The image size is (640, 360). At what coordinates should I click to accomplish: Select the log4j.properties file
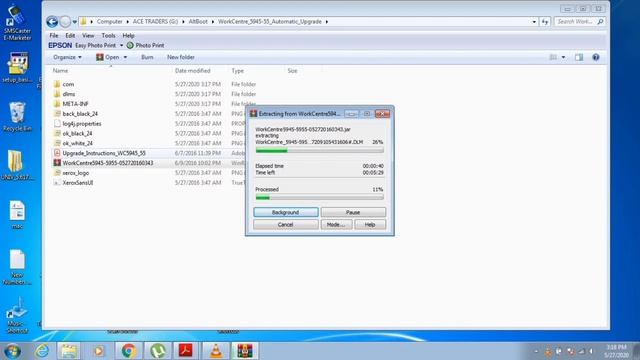point(82,123)
